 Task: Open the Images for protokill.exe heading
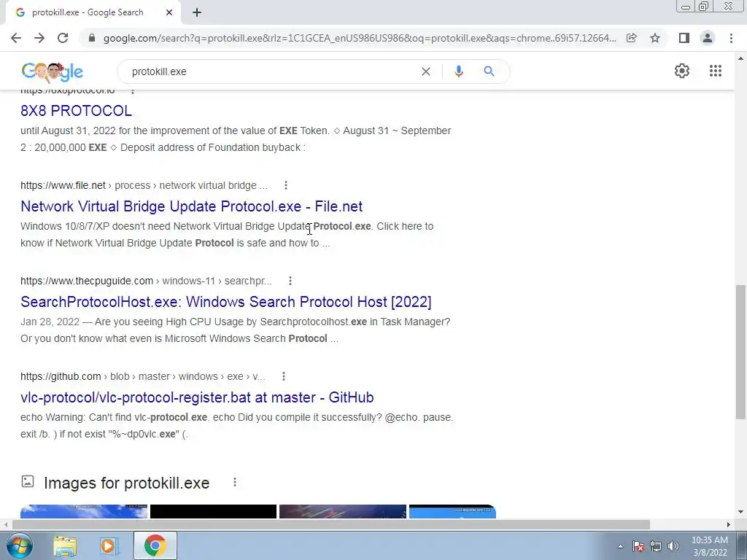[x=127, y=483]
